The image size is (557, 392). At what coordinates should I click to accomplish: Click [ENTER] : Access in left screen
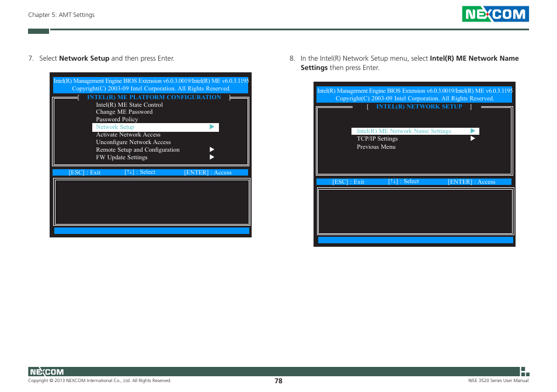[208, 173]
